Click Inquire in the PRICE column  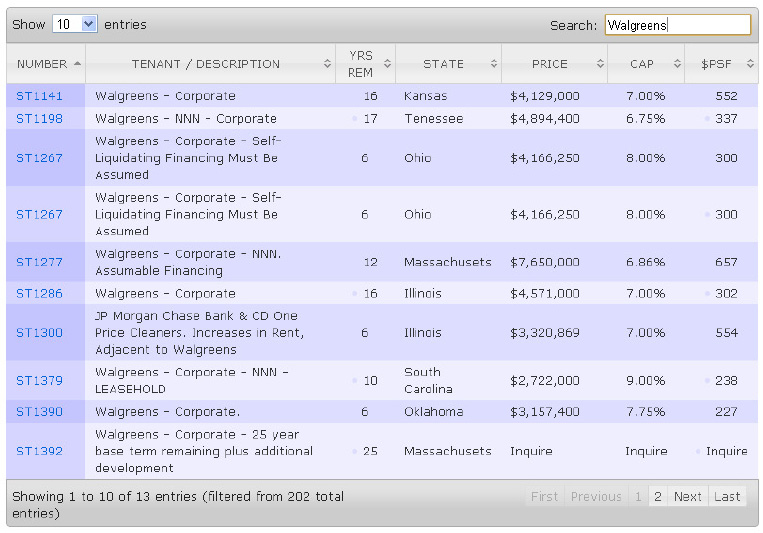point(531,451)
